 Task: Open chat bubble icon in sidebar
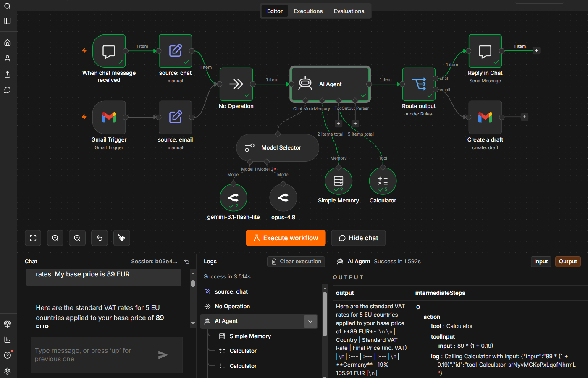[x=7, y=90]
